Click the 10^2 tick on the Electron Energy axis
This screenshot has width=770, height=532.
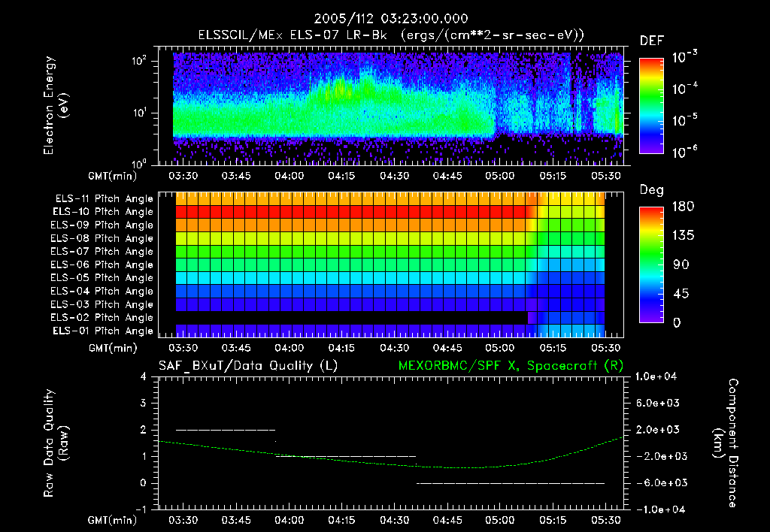[139, 61]
